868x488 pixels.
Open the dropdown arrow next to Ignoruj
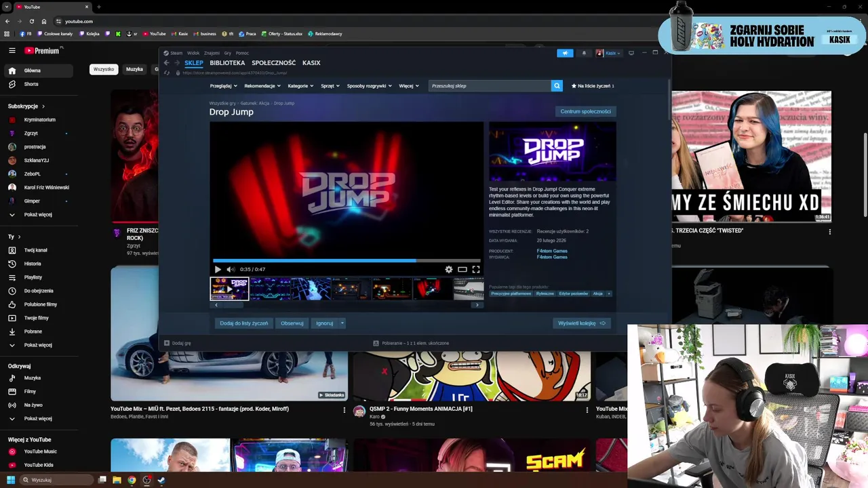tap(342, 323)
